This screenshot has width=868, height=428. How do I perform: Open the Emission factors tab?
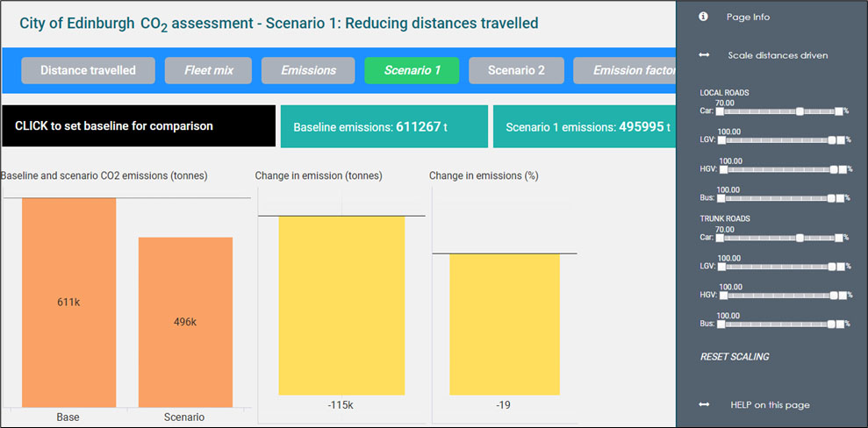click(625, 70)
